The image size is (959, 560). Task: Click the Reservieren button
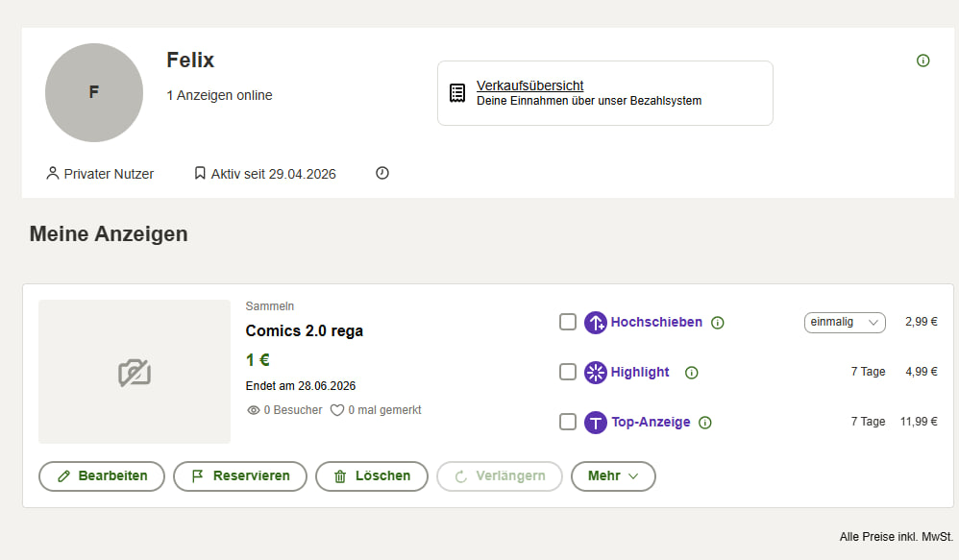click(240, 476)
